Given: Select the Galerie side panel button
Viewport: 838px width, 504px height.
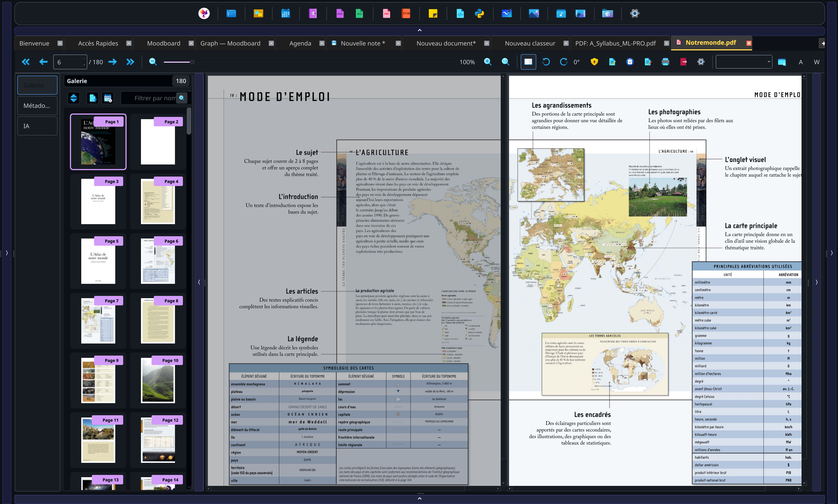Looking at the screenshot, I should click(37, 85).
